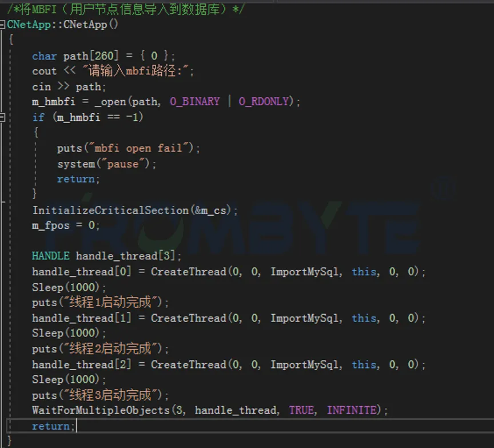Click the O_RDONLY flag token
This screenshot has width=494, height=448.
(x=264, y=101)
